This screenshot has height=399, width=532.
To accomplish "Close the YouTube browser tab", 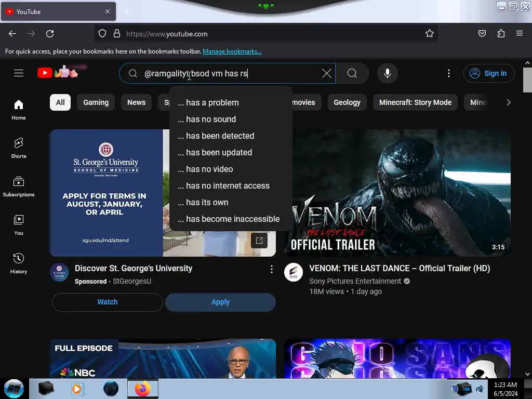I will click(x=108, y=11).
